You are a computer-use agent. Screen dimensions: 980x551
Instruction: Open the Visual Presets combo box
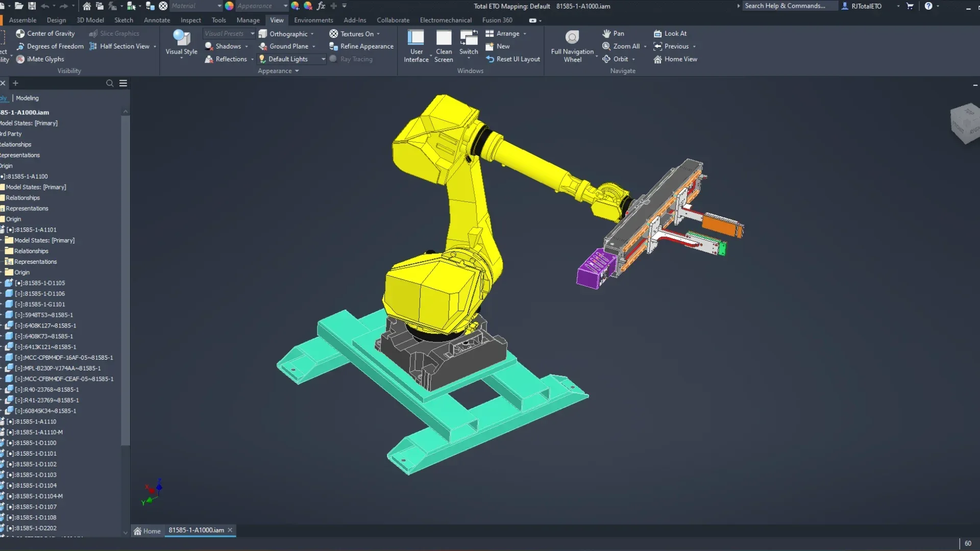tap(229, 34)
